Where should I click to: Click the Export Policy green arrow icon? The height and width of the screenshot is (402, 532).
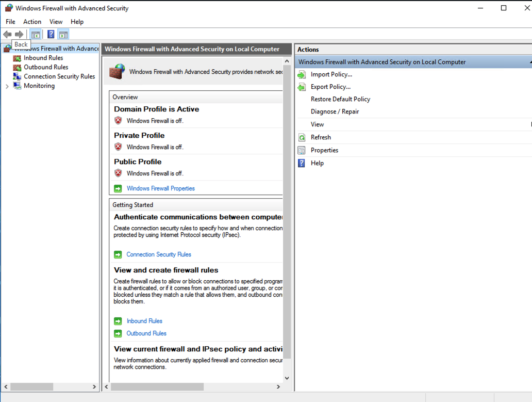(302, 87)
